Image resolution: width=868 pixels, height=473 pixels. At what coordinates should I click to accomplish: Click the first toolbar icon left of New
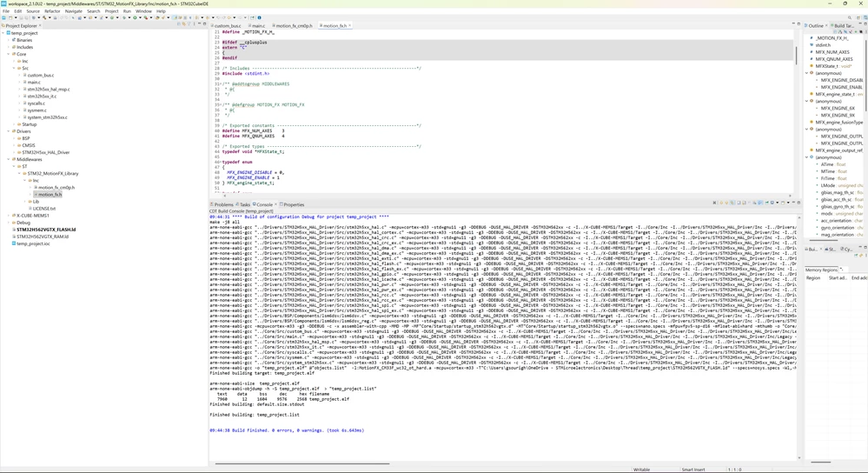3,17
